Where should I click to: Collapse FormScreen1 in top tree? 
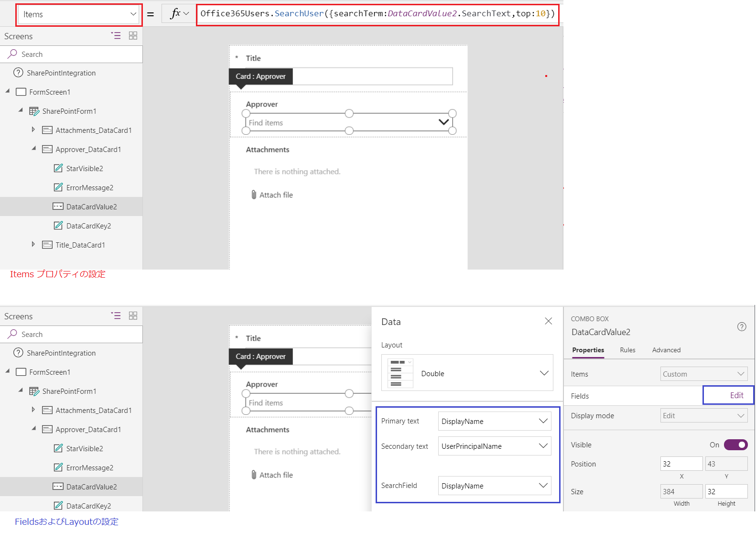(x=8, y=91)
